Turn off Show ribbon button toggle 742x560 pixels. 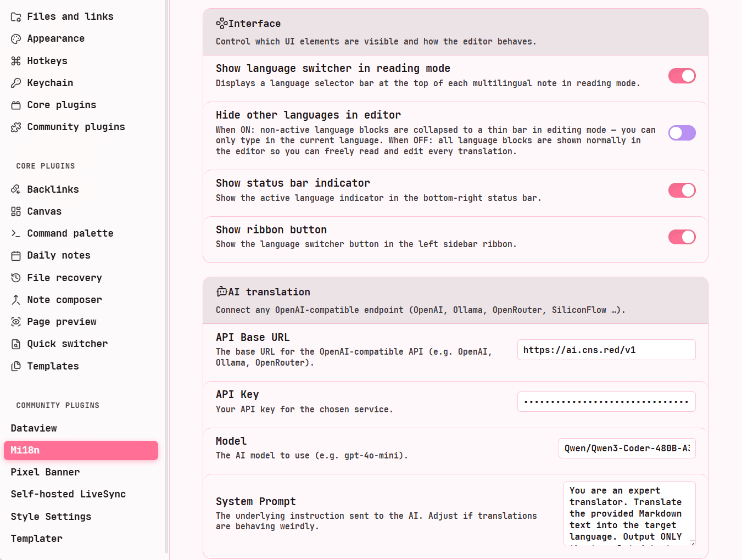tap(682, 237)
